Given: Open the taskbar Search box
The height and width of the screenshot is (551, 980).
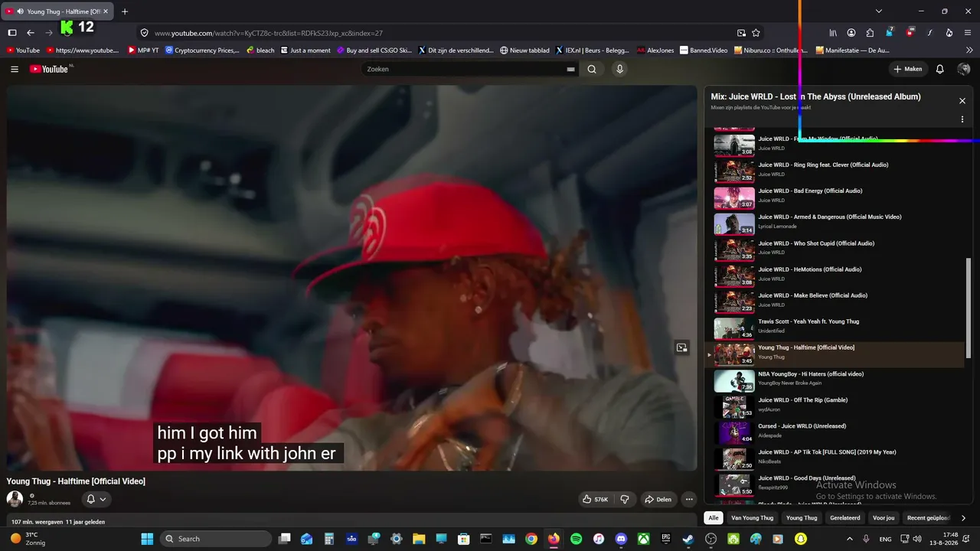Looking at the screenshot, I should pos(217,539).
